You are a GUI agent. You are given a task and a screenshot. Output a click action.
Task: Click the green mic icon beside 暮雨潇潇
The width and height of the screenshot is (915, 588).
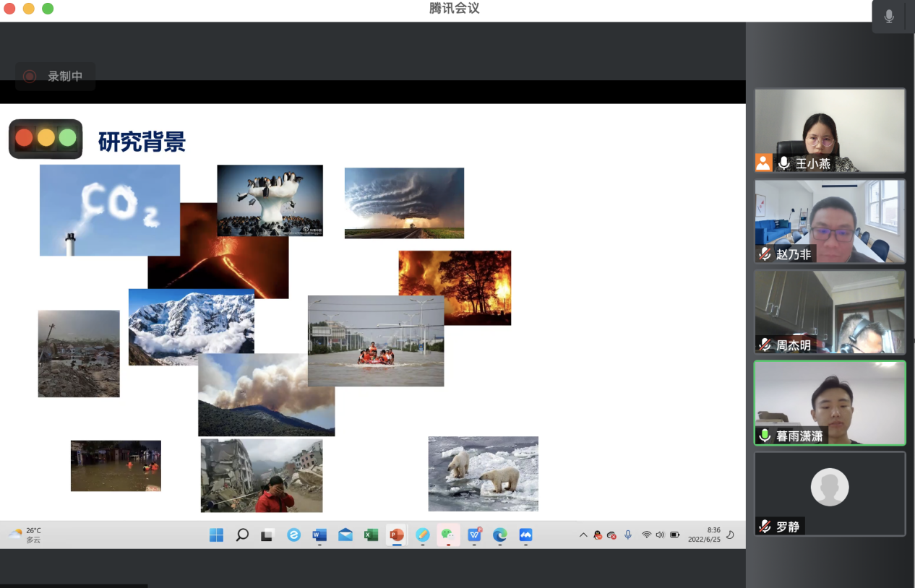[765, 436]
